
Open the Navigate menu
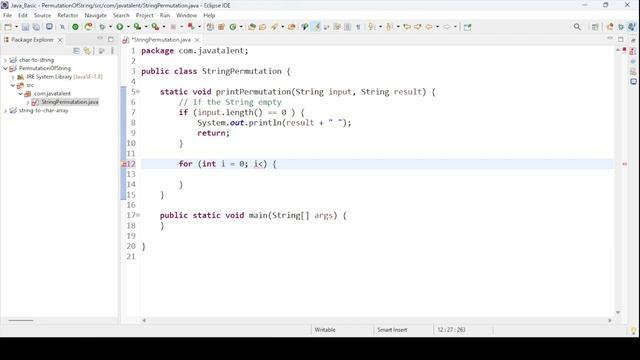96,16
